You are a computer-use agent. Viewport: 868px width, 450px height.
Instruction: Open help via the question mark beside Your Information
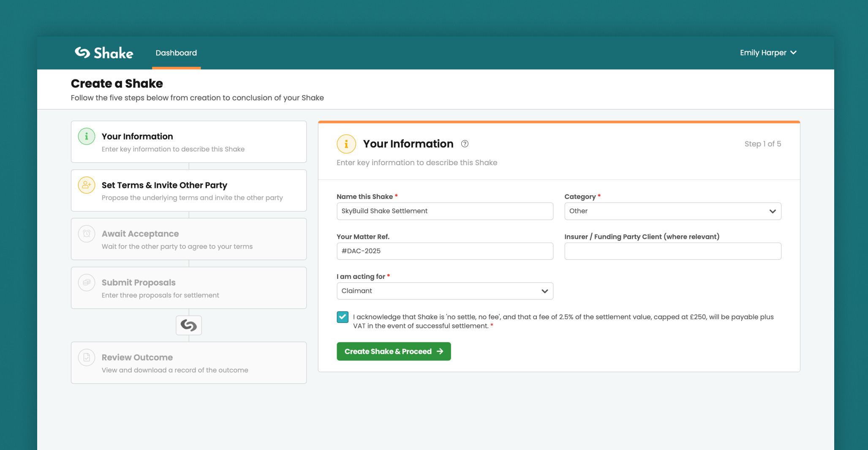pyautogui.click(x=465, y=144)
